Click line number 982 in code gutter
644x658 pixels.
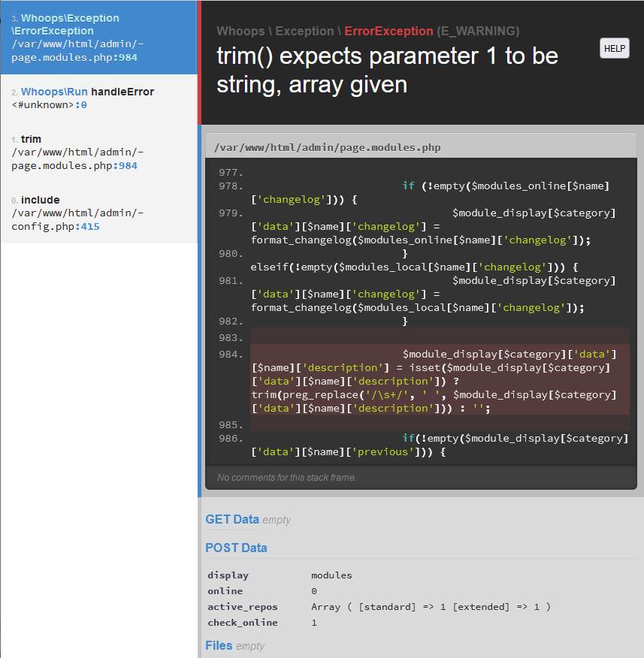231,321
